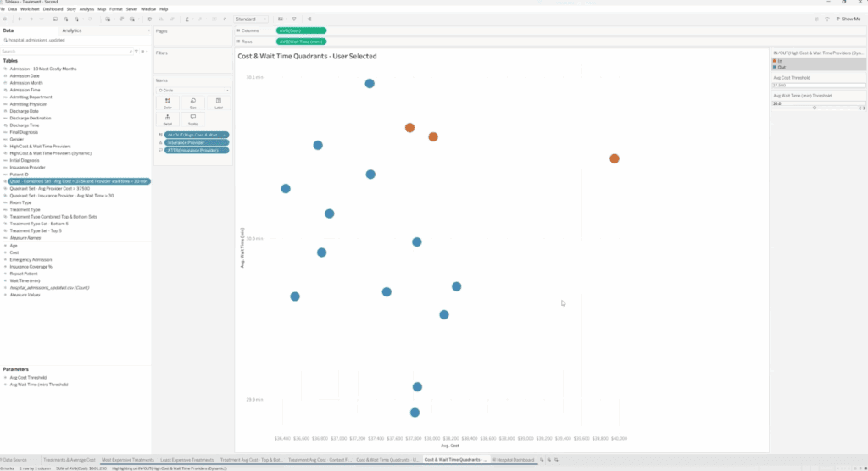Click the Presentation Mode toolbar icon
The height and width of the screenshot is (471, 868).
pos(294,19)
